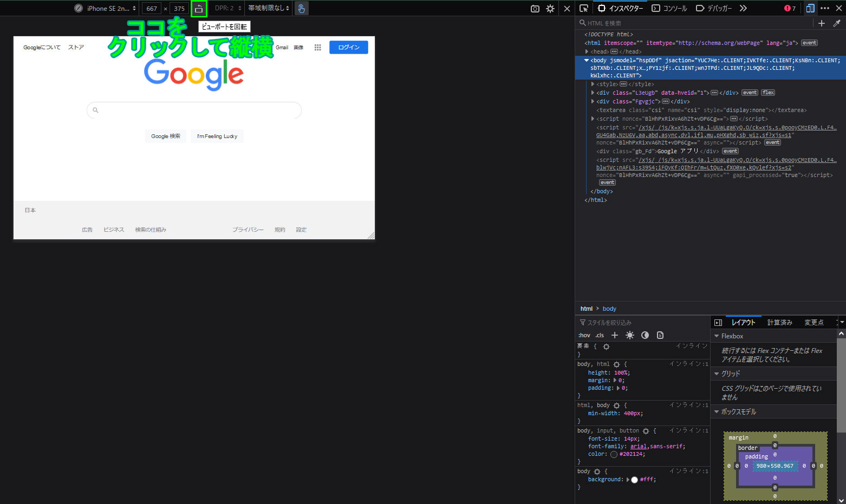Collapse the body element node
The width and height of the screenshot is (846, 504).
587,60
